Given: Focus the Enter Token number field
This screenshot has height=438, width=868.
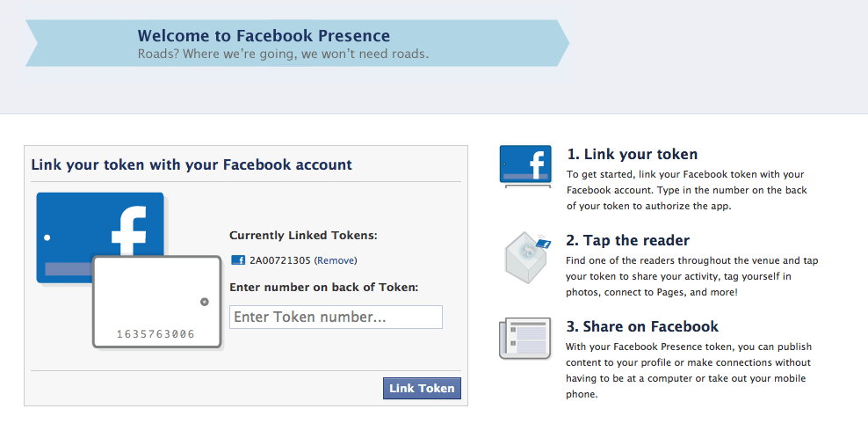Looking at the screenshot, I should coord(336,317).
